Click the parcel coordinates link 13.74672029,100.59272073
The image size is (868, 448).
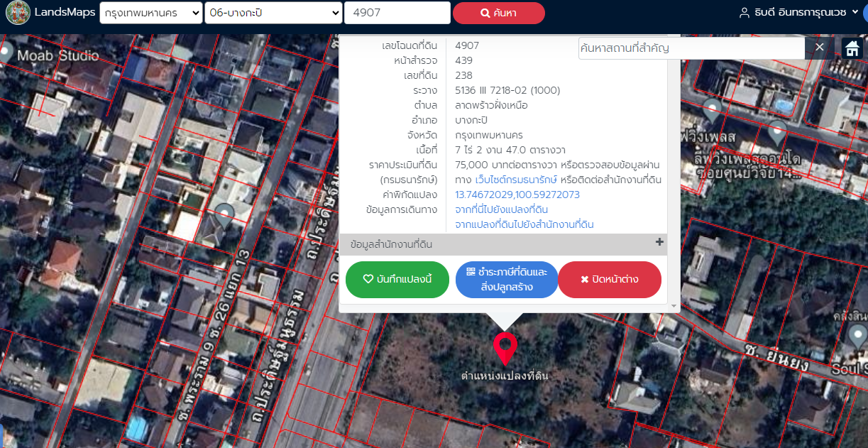517,195
